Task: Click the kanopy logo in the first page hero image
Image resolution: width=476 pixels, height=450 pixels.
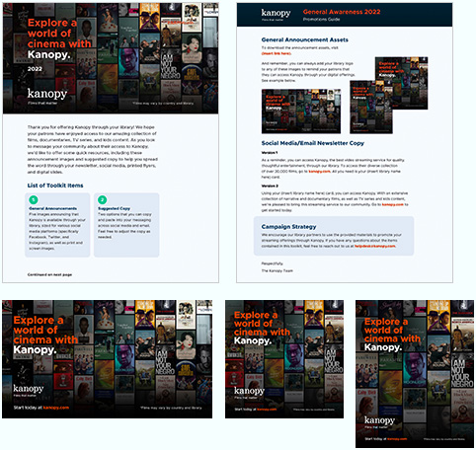Action: pyautogui.click(x=47, y=94)
